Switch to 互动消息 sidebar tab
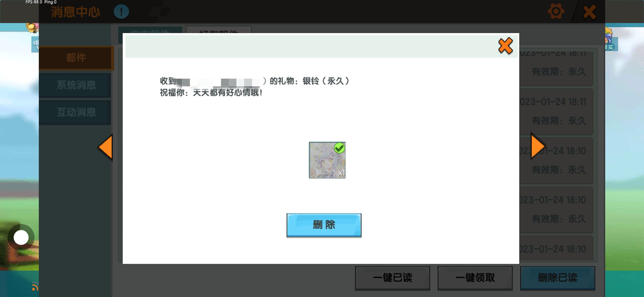 [76, 112]
